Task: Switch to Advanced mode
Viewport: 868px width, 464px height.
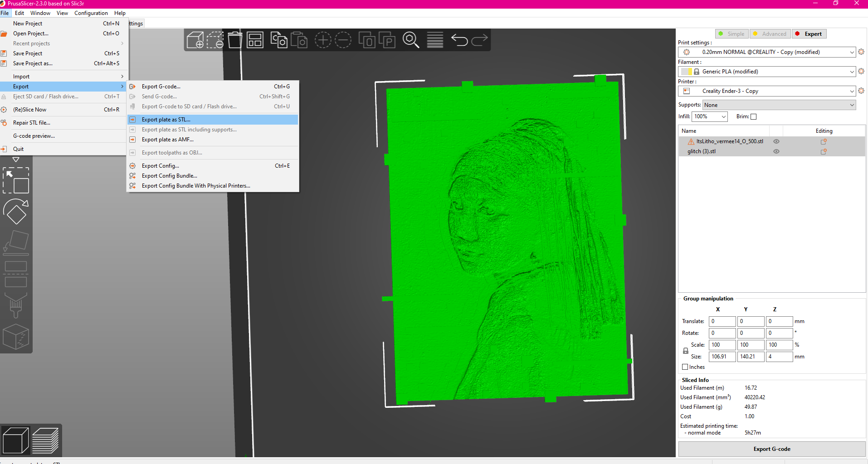Action: (770, 34)
